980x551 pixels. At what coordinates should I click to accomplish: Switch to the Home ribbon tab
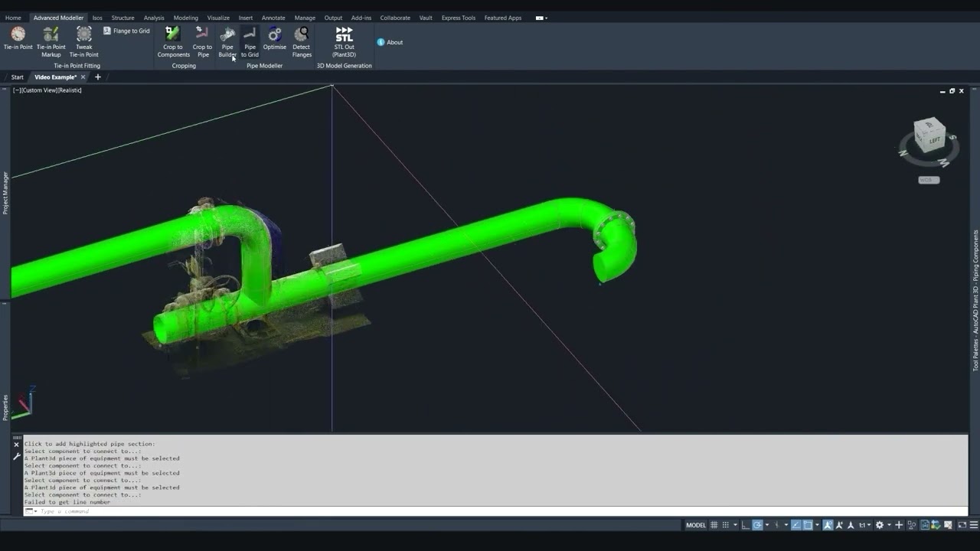(x=13, y=18)
